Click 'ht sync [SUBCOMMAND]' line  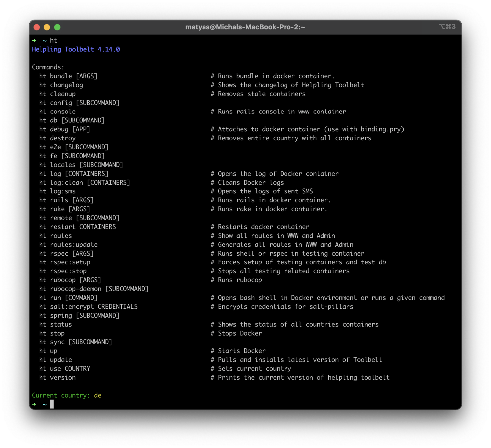pos(75,342)
